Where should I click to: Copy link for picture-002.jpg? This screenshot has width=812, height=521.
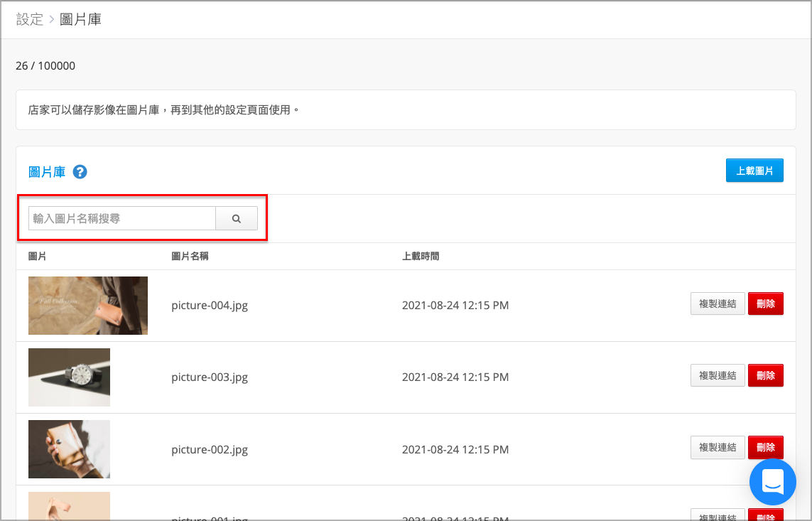[718, 448]
